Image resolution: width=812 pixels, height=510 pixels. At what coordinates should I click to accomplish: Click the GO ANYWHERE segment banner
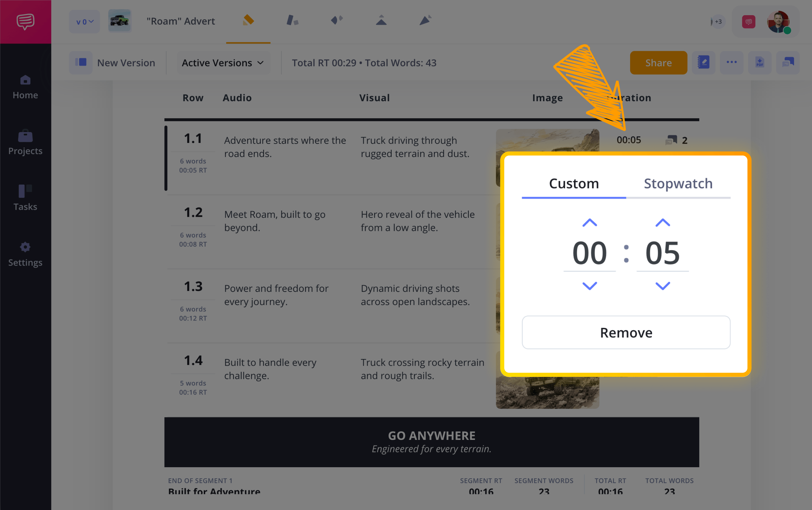coord(432,442)
